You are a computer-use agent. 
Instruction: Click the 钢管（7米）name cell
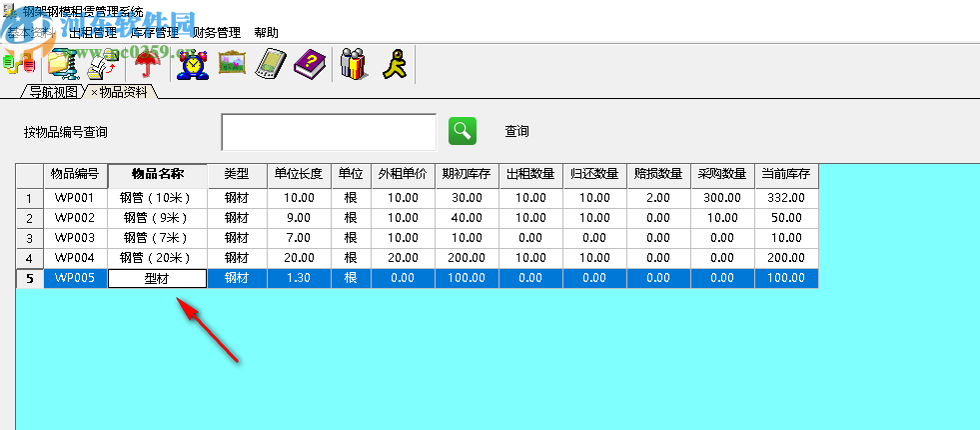click(158, 238)
